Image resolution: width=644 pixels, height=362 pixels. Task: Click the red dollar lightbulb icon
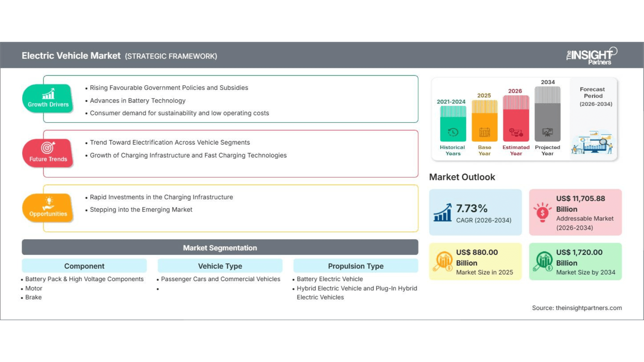(x=542, y=212)
